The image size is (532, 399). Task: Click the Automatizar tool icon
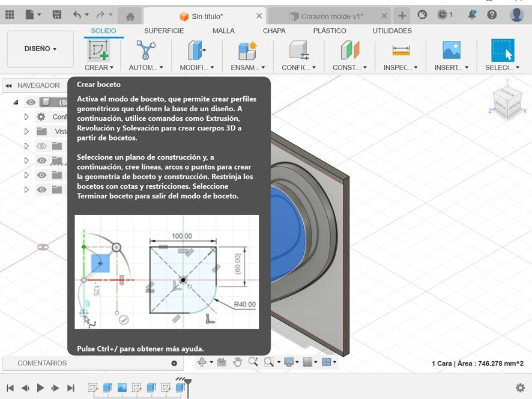click(x=146, y=50)
